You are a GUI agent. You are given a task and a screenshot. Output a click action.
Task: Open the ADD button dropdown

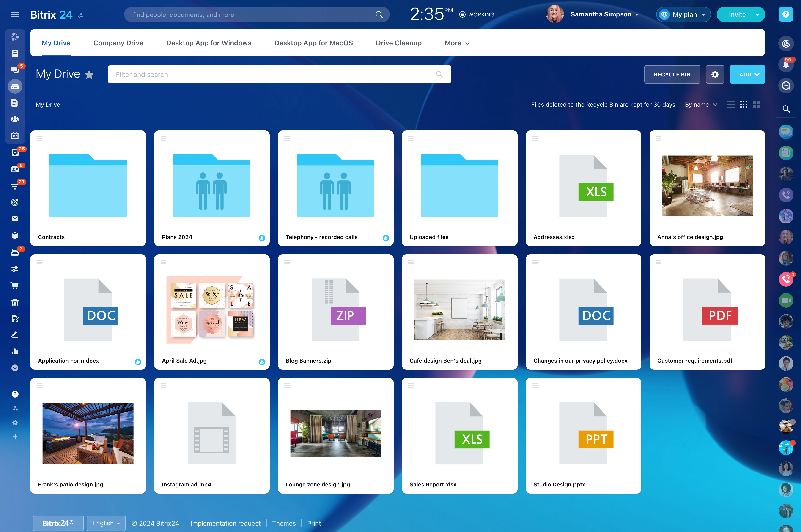[x=747, y=74]
